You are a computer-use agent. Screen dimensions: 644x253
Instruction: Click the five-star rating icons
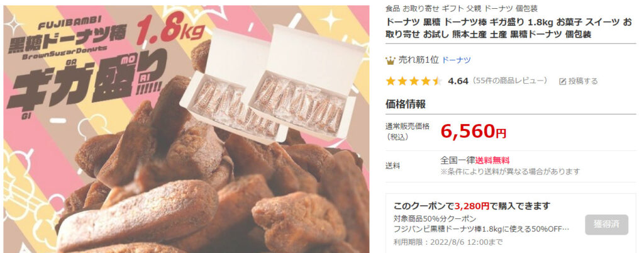pyautogui.click(x=414, y=81)
